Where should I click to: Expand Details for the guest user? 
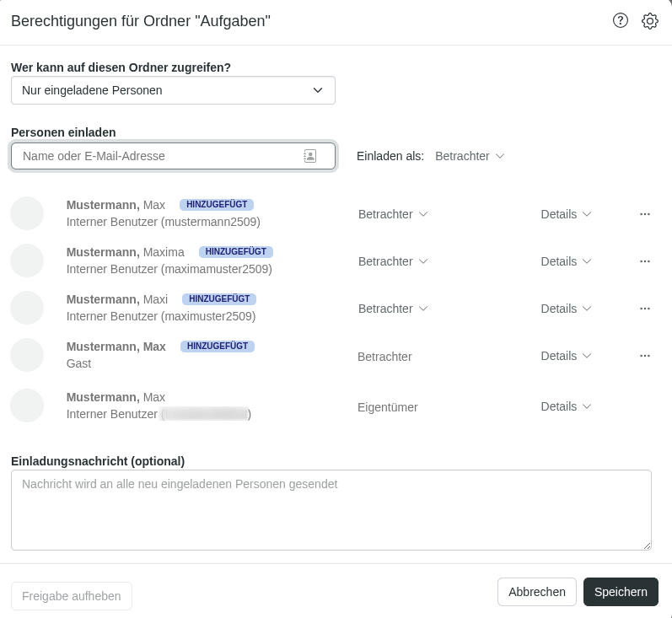click(x=566, y=356)
